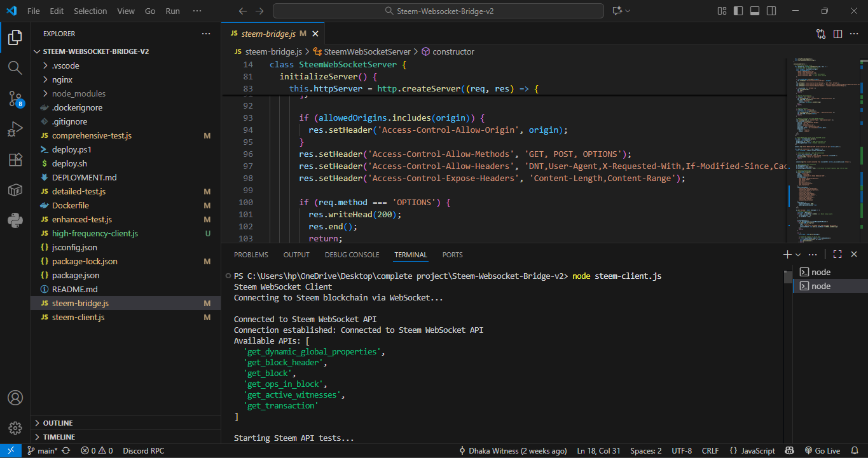Image resolution: width=868 pixels, height=458 pixels.
Task: Click the Split Editor Right icon
Action: coord(837,34)
